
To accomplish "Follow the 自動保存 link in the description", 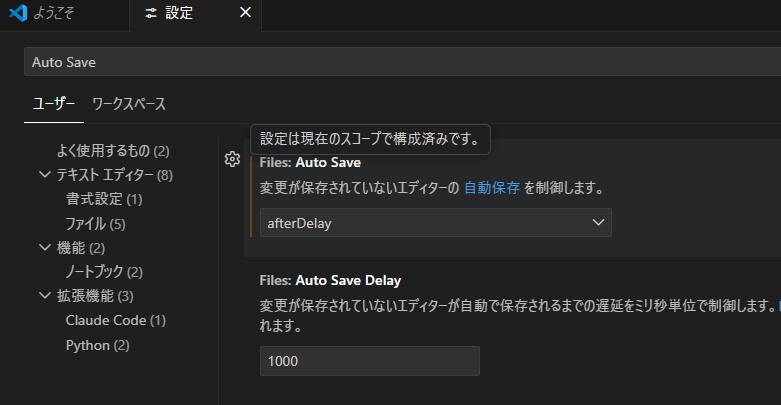I will [x=491, y=187].
